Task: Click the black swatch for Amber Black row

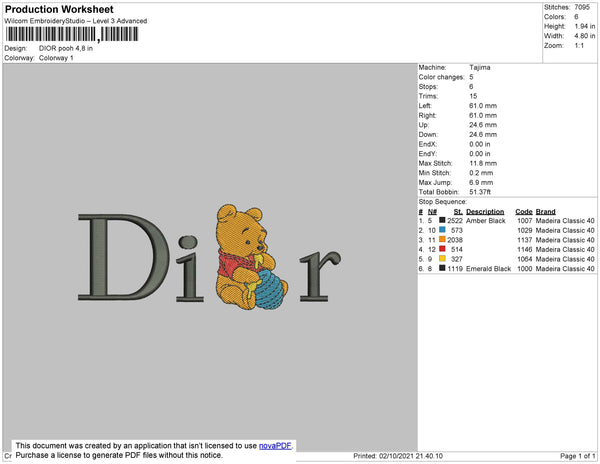Action: point(442,220)
